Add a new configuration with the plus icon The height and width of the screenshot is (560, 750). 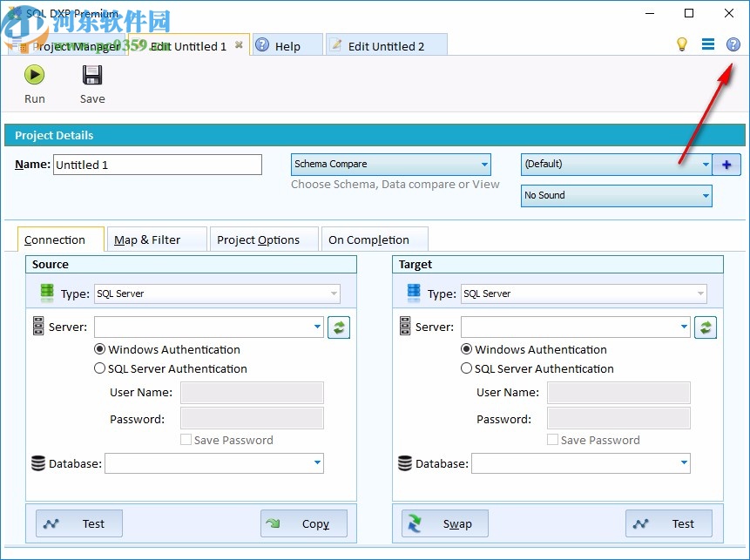click(x=726, y=164)
